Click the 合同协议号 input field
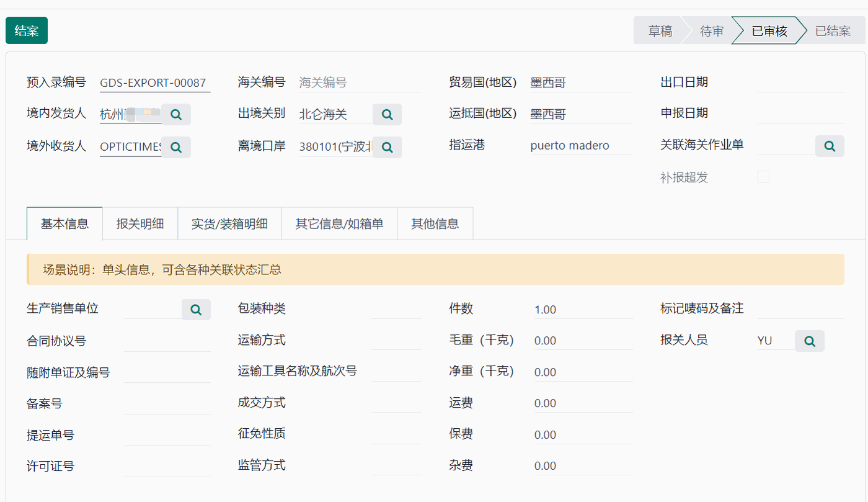 click(x=166, y=340)
